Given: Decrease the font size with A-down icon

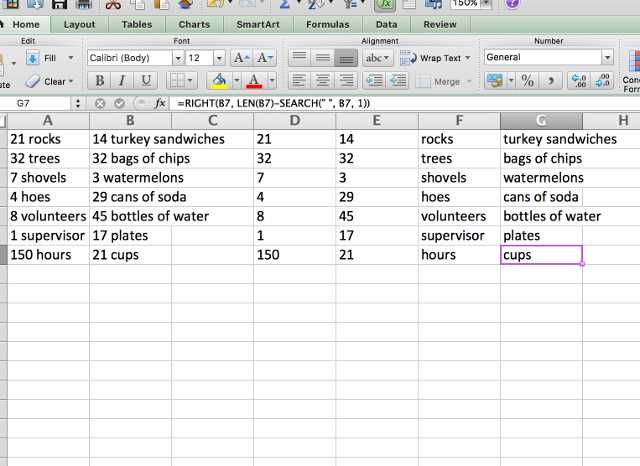Looking at the screenshot, I should point(265,58).
